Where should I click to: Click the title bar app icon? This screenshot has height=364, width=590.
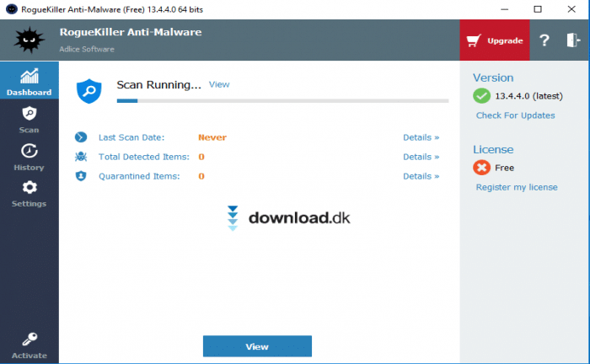pyautogui.click(x=12, y=9)
